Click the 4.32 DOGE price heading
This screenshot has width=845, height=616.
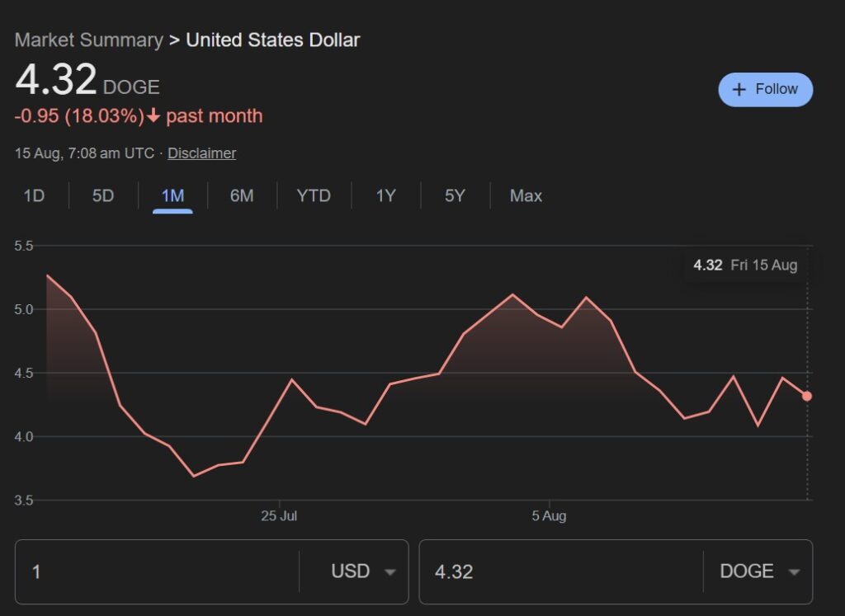click(87, 80)
